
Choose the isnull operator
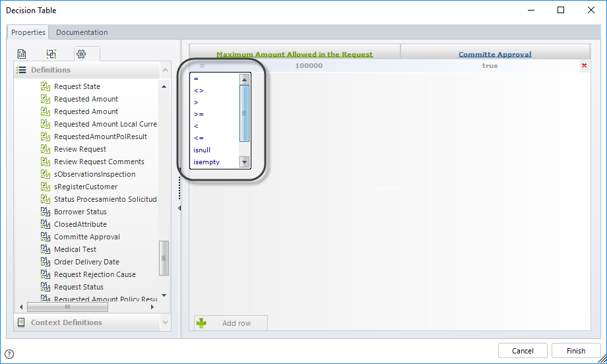202,150
